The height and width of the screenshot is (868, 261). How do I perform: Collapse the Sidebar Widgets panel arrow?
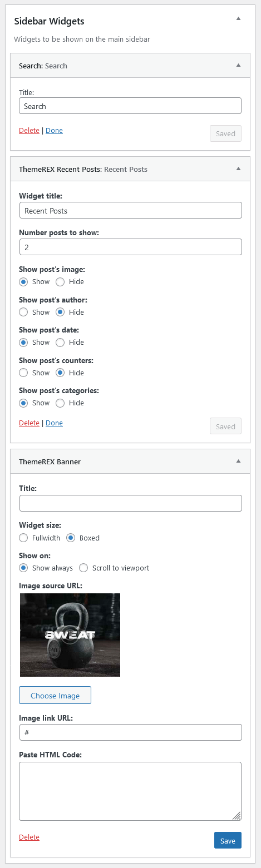coord(238,19)
